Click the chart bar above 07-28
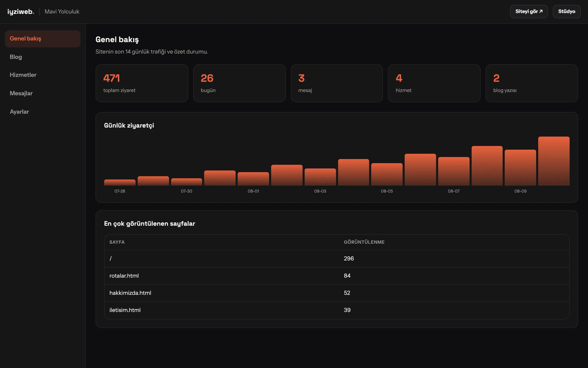This screenshot has width=588, height=368. click(120, 183)
